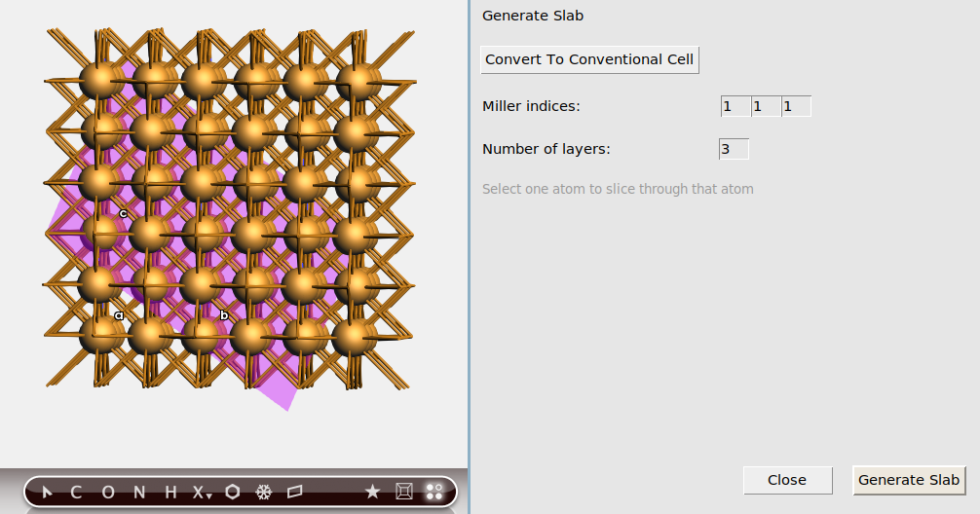Select the arrow selection tool
Viewport: 980px width, 514px height.
click(x=47, y=493)
